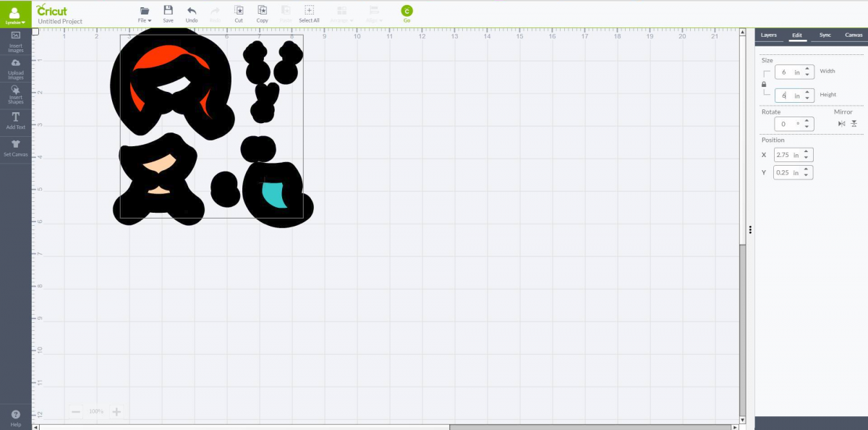Screen dimensions: 868x430
Task: Click the Undo icon
Action: pyautogui.click(x=191, y=12)
